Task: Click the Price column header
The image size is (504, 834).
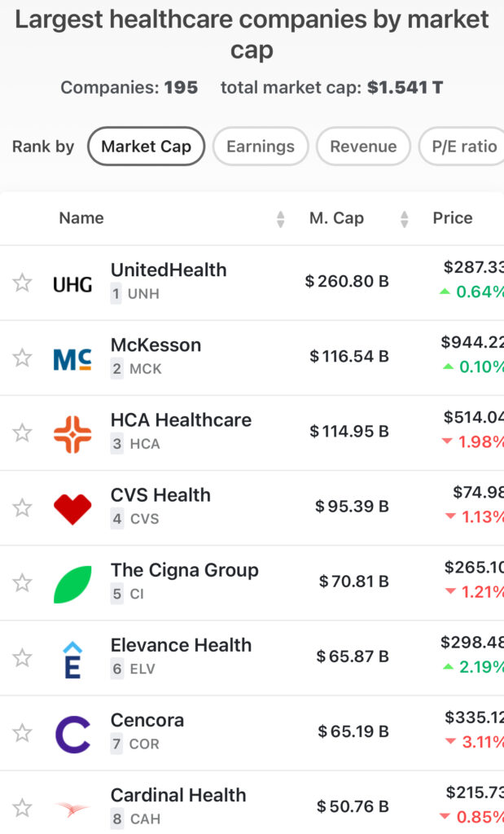Action: pos(453,217)
